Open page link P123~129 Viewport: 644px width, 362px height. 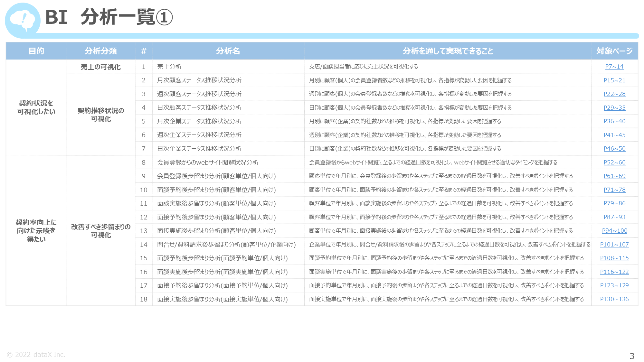[614, 285]
